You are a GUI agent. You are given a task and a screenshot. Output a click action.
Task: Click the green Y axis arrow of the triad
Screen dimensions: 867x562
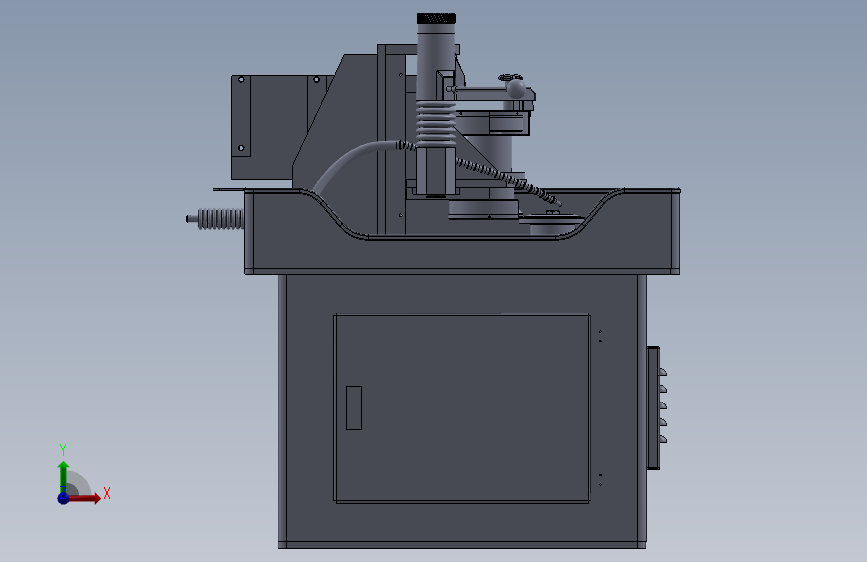click(x=63, y=477)
